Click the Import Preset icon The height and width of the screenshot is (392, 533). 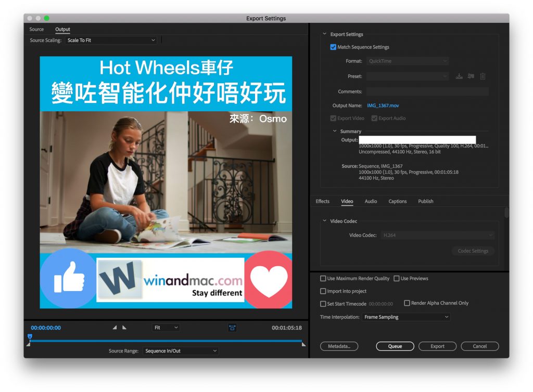pos(471,76)
